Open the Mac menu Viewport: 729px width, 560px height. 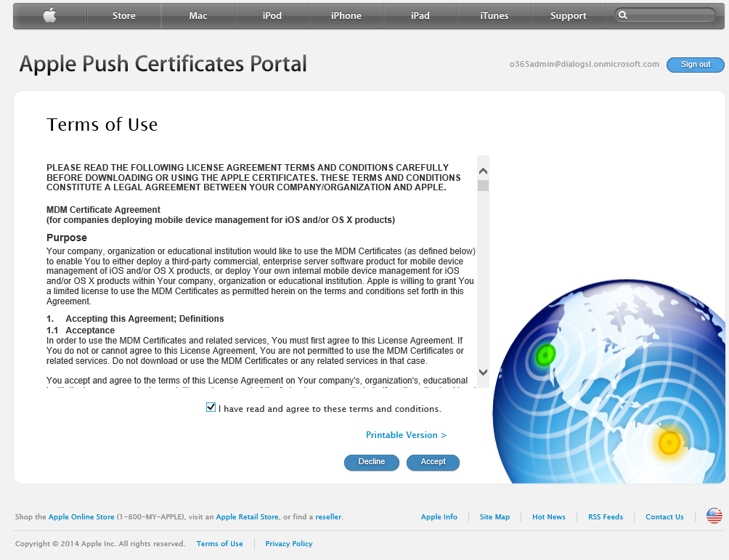198,16
